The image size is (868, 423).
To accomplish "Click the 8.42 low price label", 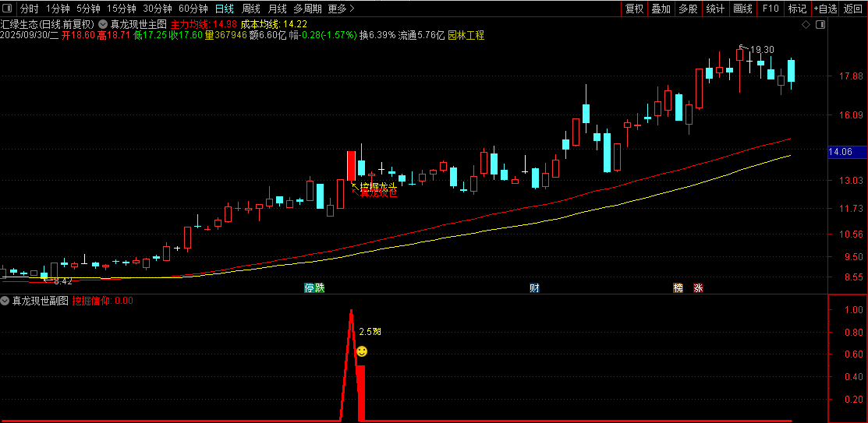I will pyautogui.click(x=62, y=281).
